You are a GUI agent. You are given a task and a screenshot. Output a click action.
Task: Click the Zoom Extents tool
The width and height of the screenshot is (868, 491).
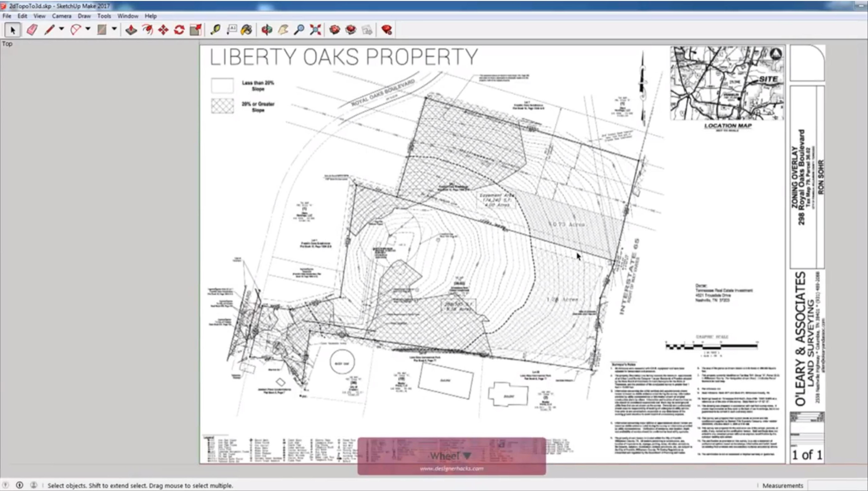pos(315,30)
